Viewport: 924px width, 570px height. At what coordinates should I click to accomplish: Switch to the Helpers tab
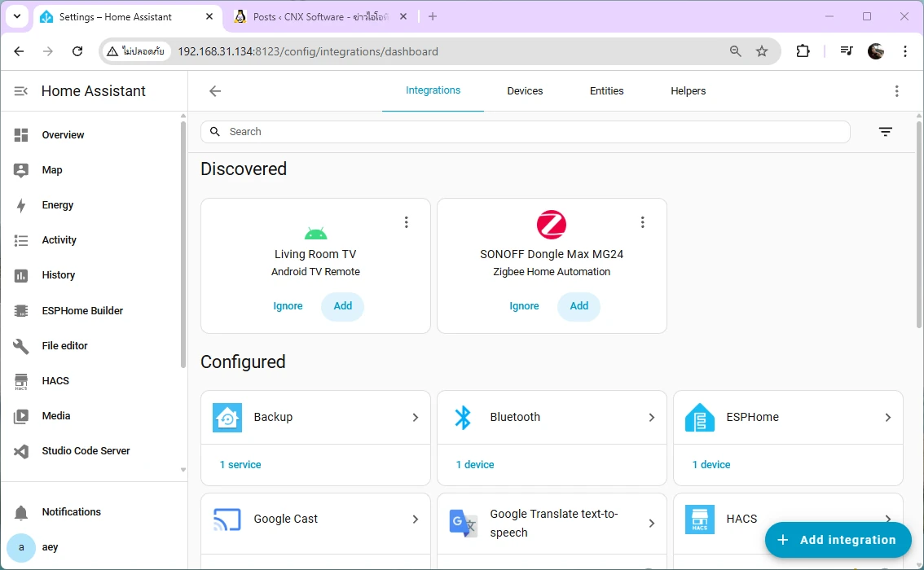pos(688,91)
